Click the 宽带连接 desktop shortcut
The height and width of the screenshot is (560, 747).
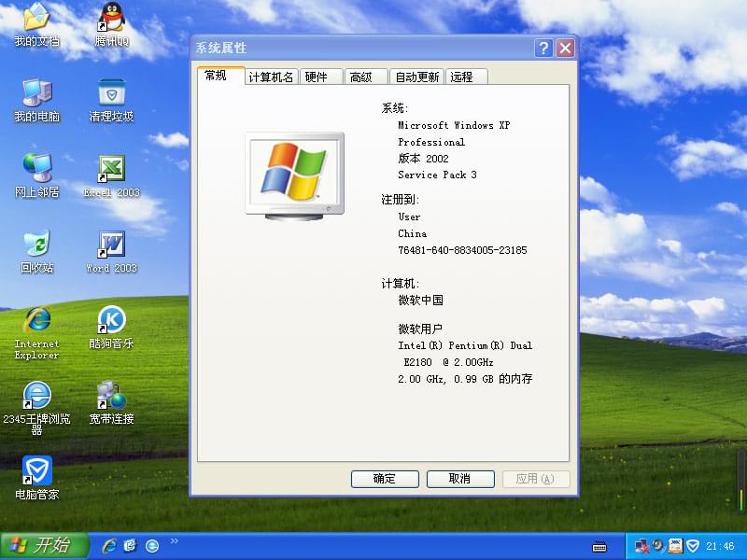[111, 396]
